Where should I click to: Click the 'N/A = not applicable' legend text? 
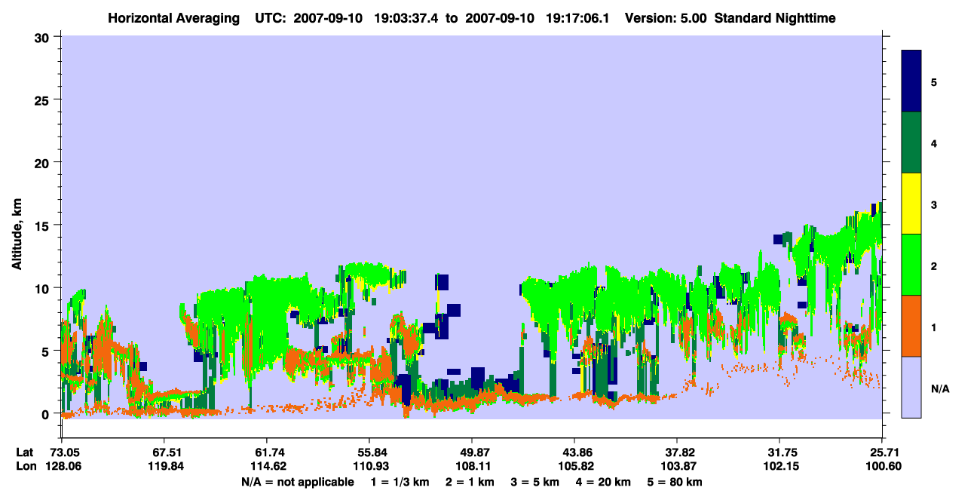click(x=298, y=482)
